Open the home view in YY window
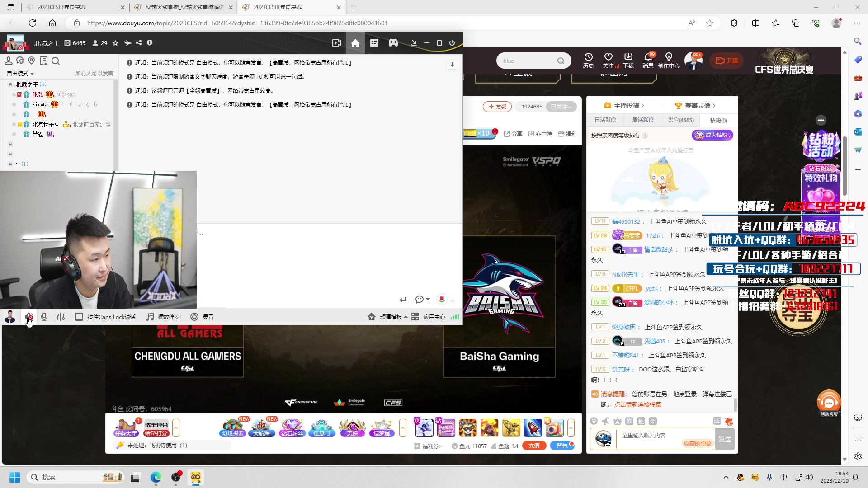The width and height of the screenshot is (868, 488). click(355, 43)
